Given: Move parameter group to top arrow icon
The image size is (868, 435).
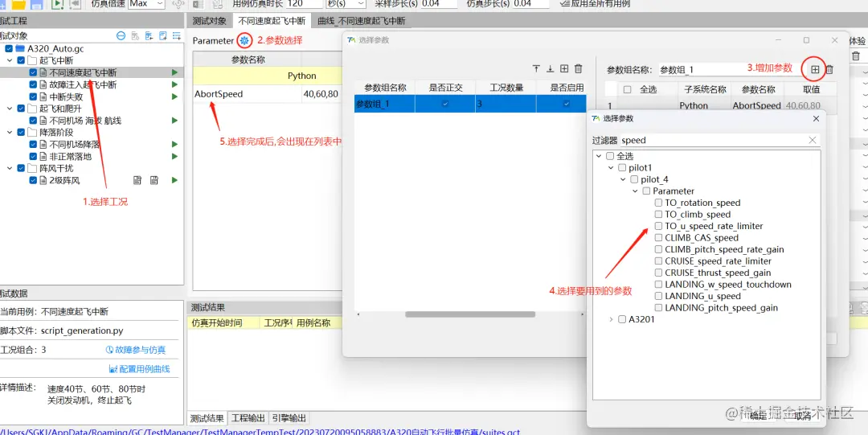Looking at the screenshot, I should coord(536,68).
